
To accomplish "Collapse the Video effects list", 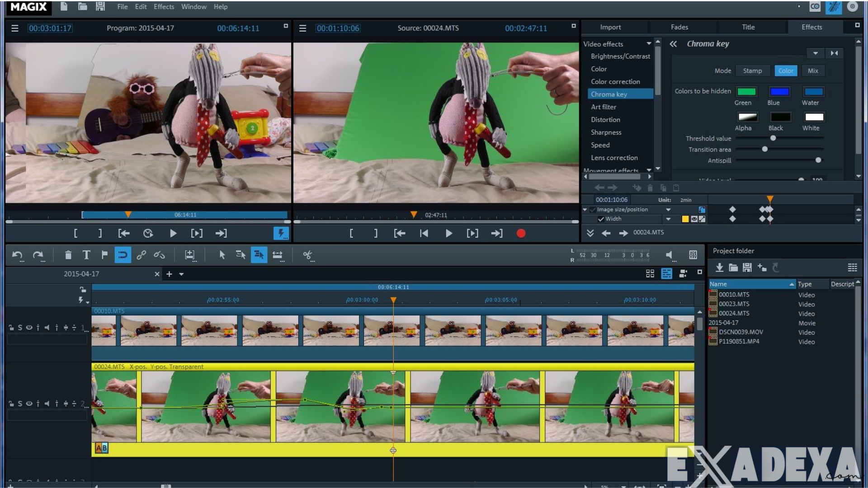I will pos(649,43).
